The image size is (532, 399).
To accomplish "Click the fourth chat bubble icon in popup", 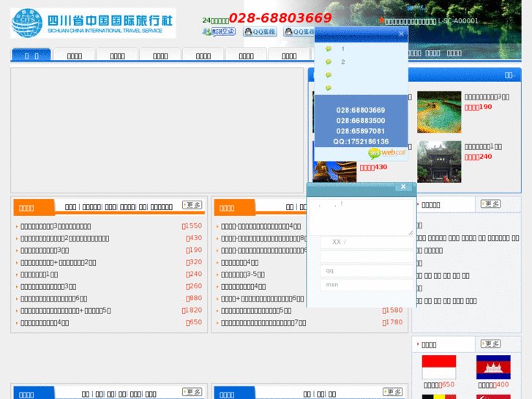I will 328,88.
